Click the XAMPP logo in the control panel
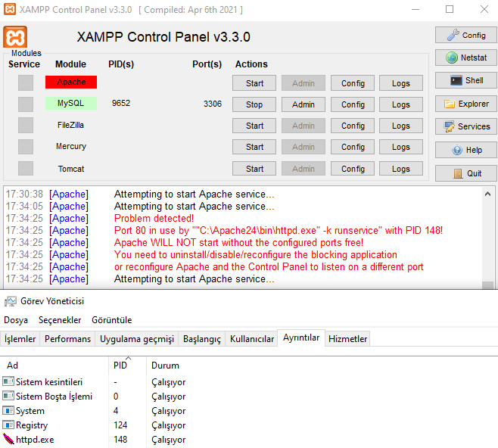The height and width of the screenshot is (448, 498). 15,37
